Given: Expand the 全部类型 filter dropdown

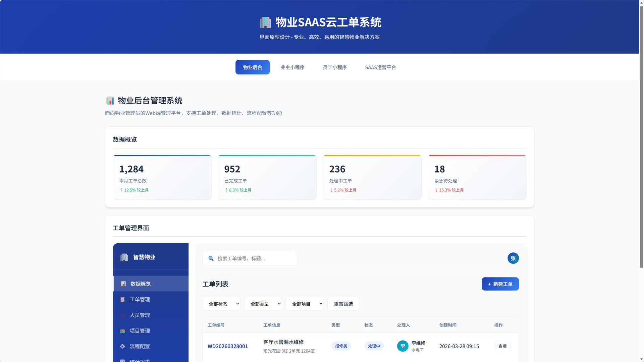Looking at the screenshot, I should click(263, 304).
